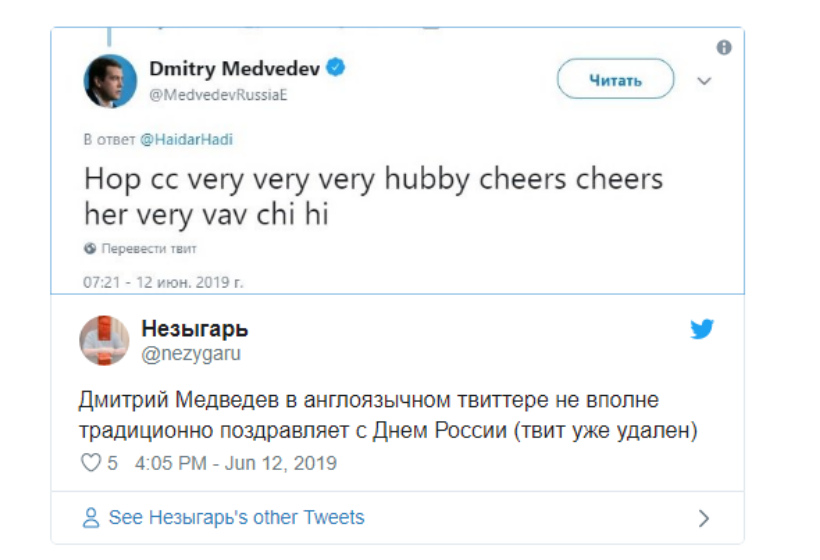Open Dmitry Medvedev's profile picture
The height and width of the screenshot is (560, 820).
pos(109,81)
